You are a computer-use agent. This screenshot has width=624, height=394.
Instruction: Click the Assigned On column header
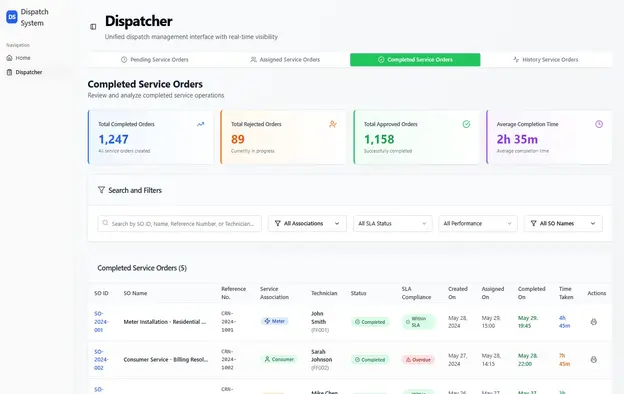pos(493,293)
